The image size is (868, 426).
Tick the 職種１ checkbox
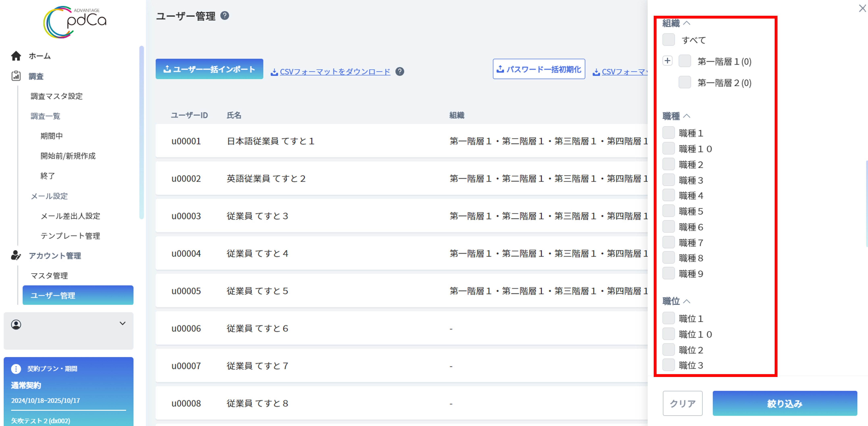[x=668, y=133]
